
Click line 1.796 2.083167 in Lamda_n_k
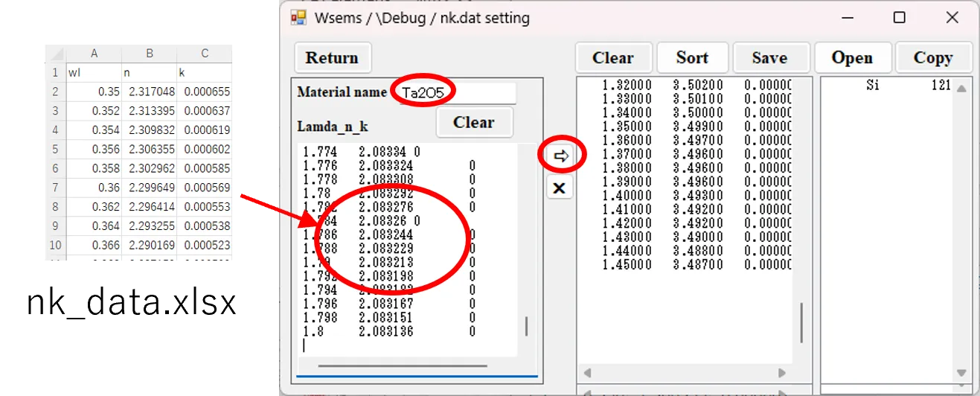point(389,304)
